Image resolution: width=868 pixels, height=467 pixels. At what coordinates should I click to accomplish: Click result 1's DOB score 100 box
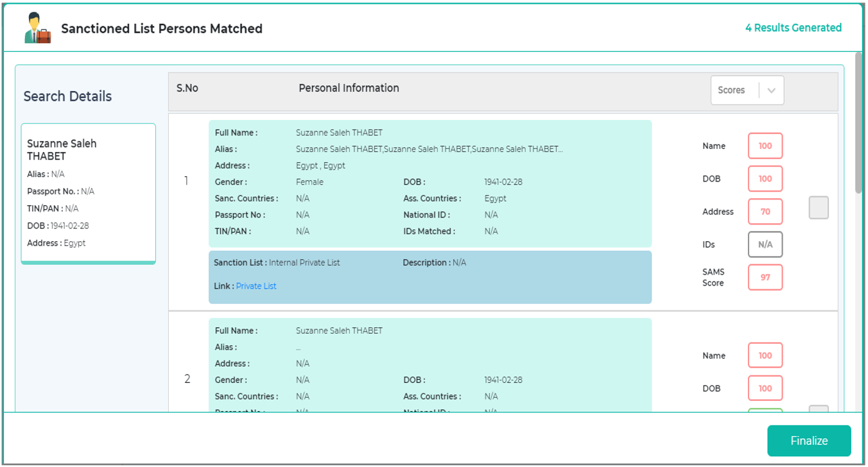tap(765, 179)
